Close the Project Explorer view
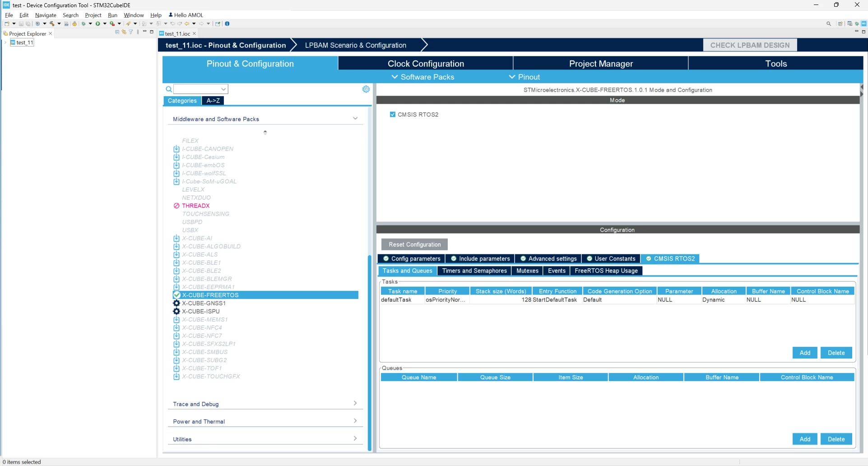 [51, 33]
